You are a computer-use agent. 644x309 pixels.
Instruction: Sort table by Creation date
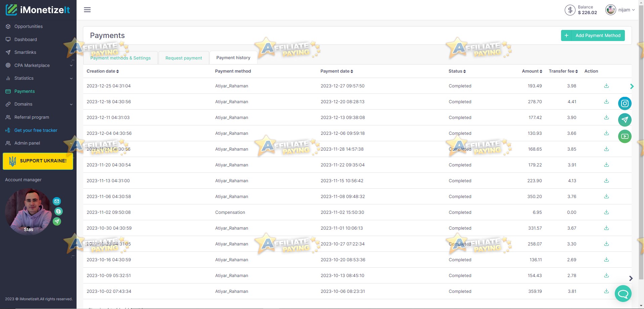[x=103, y=71]
